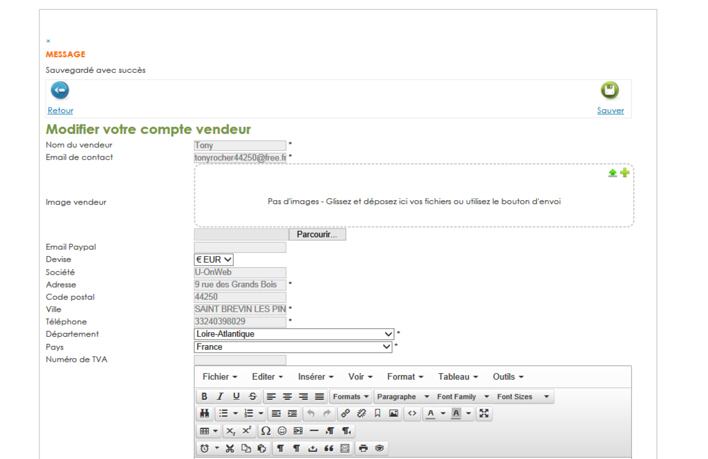
Task: Open the Font Sizes dropdown
Action: coord(523,396)
